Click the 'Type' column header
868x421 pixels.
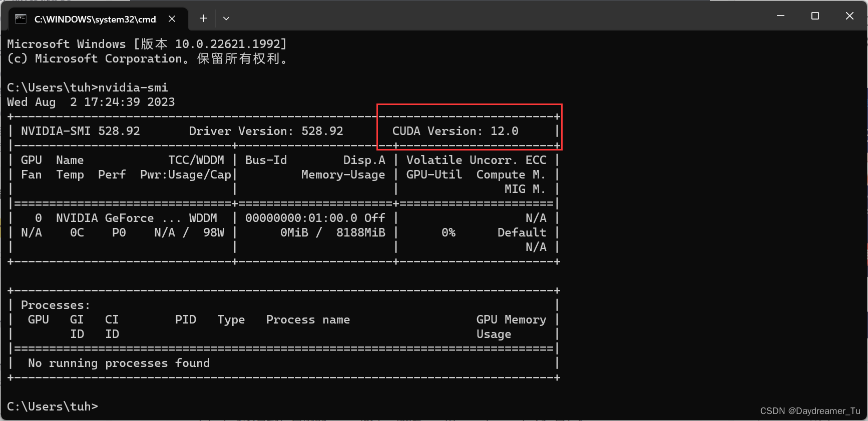(231, 319)
